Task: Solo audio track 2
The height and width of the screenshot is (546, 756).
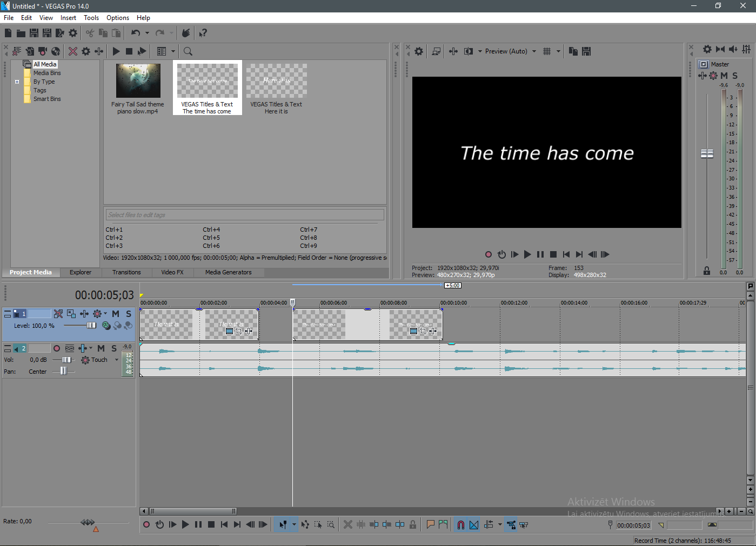Action: tap(114, 348)
